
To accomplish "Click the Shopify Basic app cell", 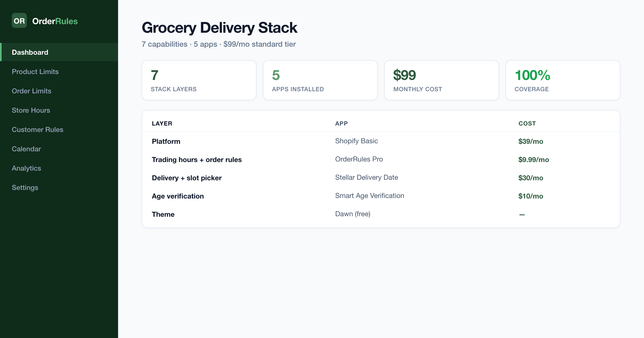I will (356, 141).
